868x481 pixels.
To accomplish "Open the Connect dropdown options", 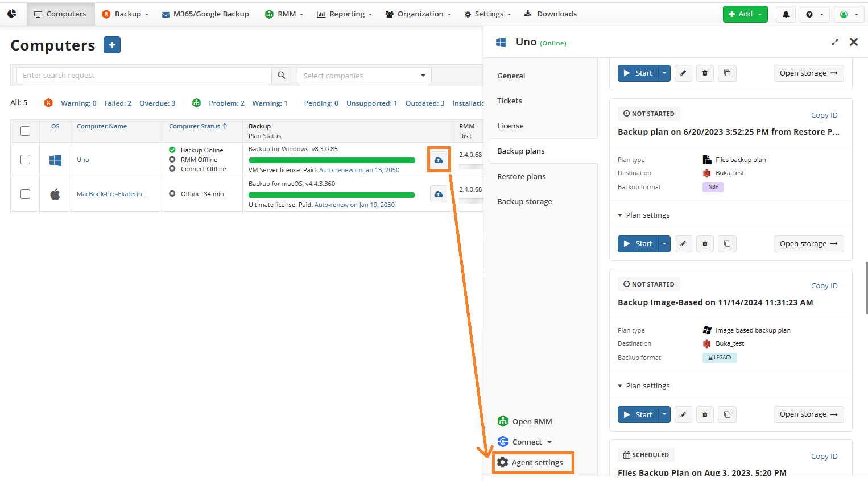I will 549,442.
